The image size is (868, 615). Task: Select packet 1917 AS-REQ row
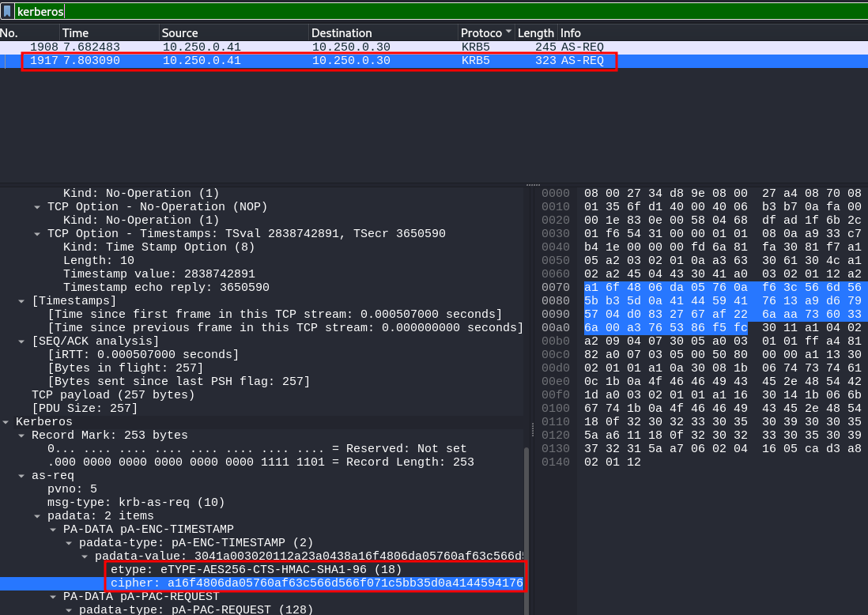(x=316, y=61)
